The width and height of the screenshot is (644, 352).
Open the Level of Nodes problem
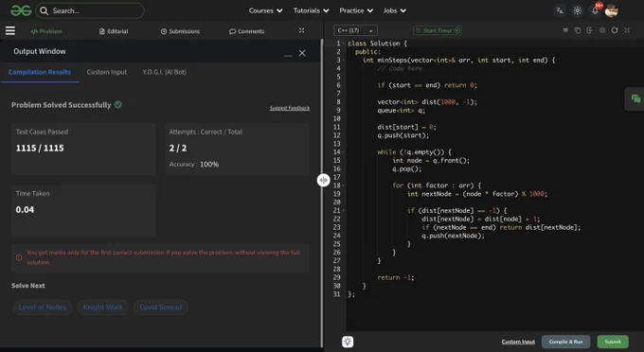43,308
